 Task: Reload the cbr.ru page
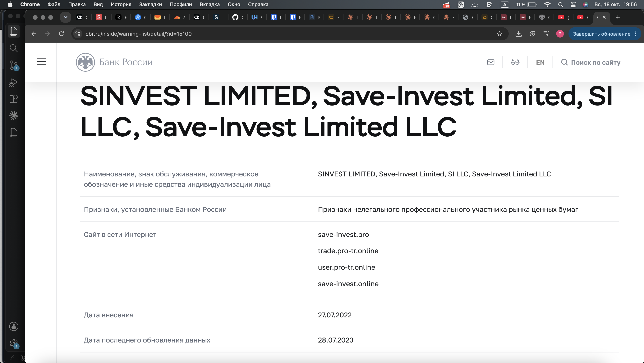[61, 34]
